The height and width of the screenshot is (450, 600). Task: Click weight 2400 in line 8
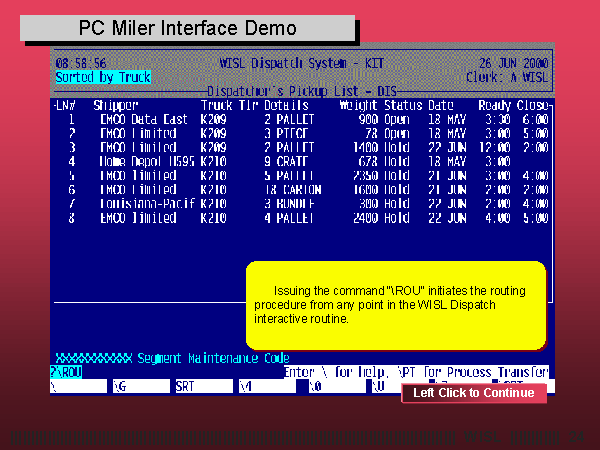[x=365, y=218]
